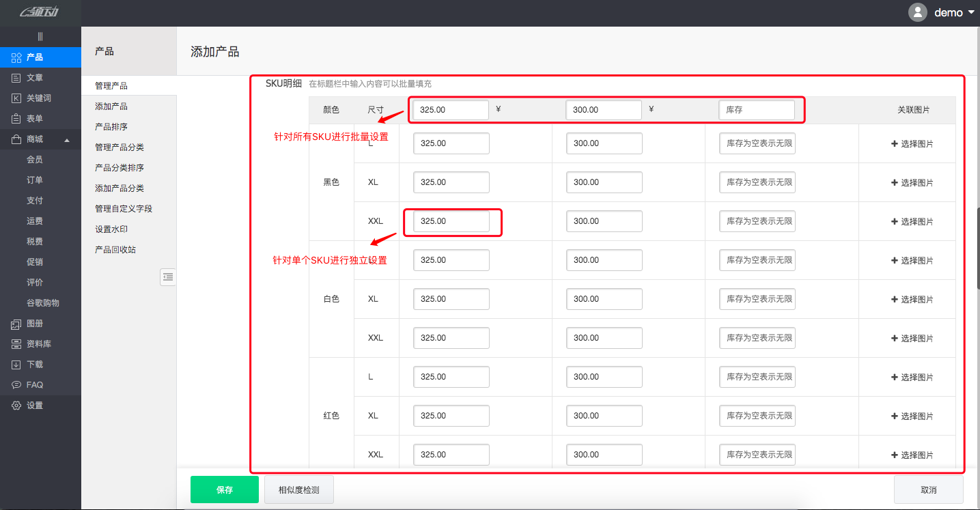This screenshot has width=980, height=510.
Task: Open the 关键词 sidebar icon
Action: coord(15,98)
